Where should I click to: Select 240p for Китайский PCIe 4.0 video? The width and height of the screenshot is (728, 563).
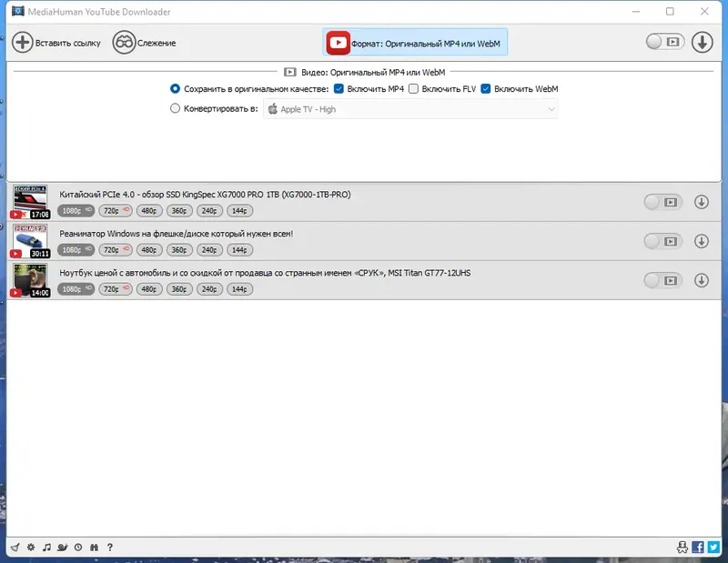(x=209, y=211)
